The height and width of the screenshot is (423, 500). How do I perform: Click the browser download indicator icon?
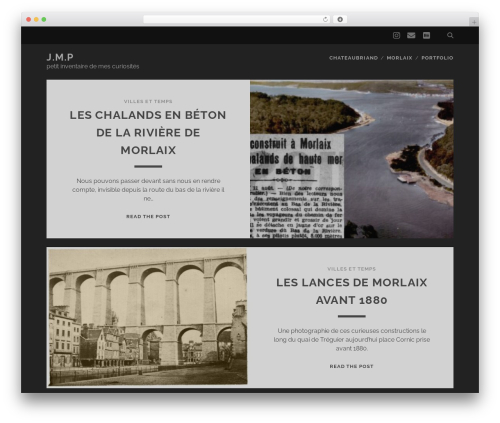[x=340, y=19]
